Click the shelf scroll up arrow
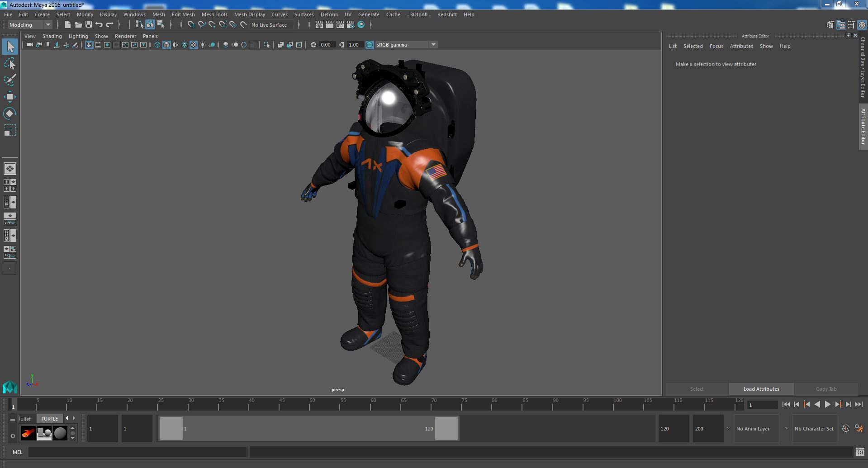Image resolution: width=868 pixels, height=468 pixels. pyautogui.click(x=72, y=428)
